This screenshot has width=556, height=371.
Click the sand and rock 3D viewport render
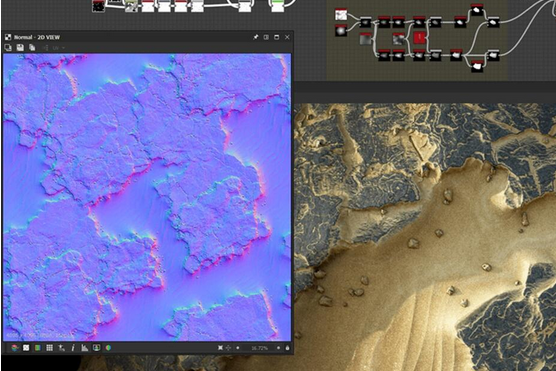pos(425,237)
